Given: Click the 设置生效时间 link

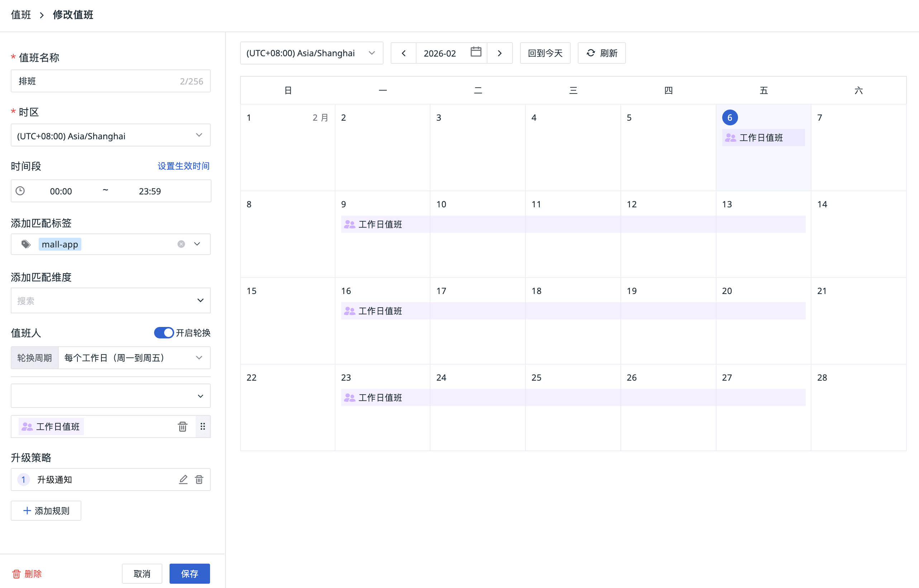Looking at the screenshot, I should [184, 166].
